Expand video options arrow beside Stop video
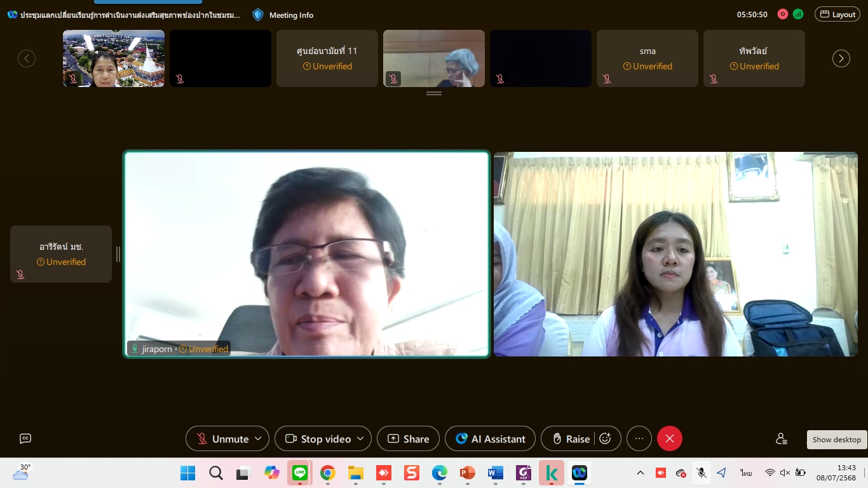Screen dimensions: 868x488 coord(360,438)
